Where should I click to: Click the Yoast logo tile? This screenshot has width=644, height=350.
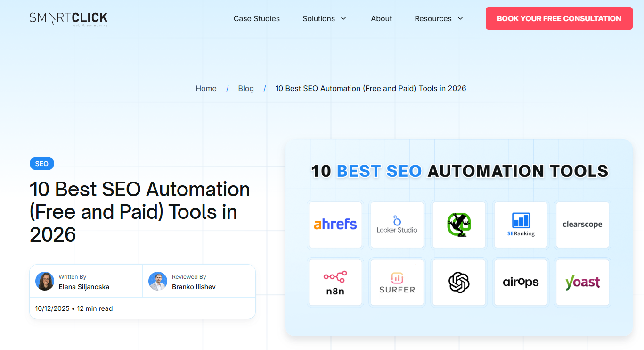click(x=582, y=282)
